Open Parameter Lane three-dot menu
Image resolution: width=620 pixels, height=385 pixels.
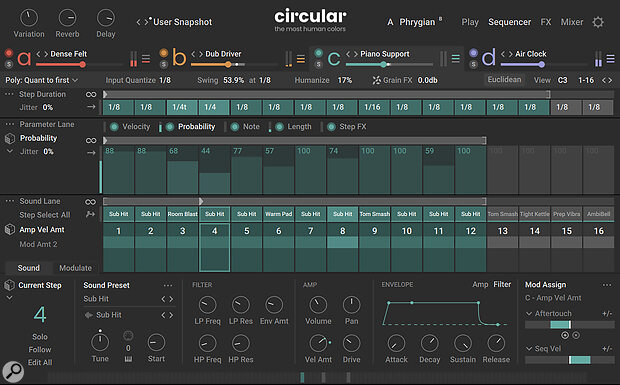point(10,124)
